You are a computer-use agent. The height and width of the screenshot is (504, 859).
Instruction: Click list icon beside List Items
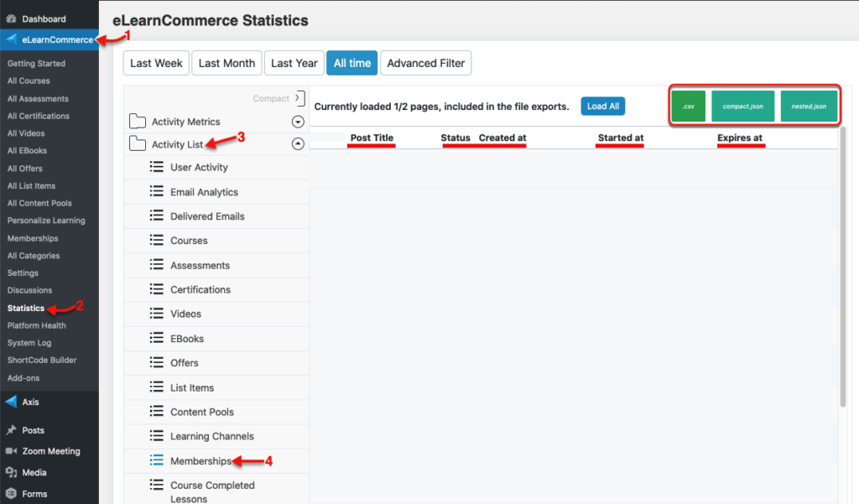[x=157, y=387]
